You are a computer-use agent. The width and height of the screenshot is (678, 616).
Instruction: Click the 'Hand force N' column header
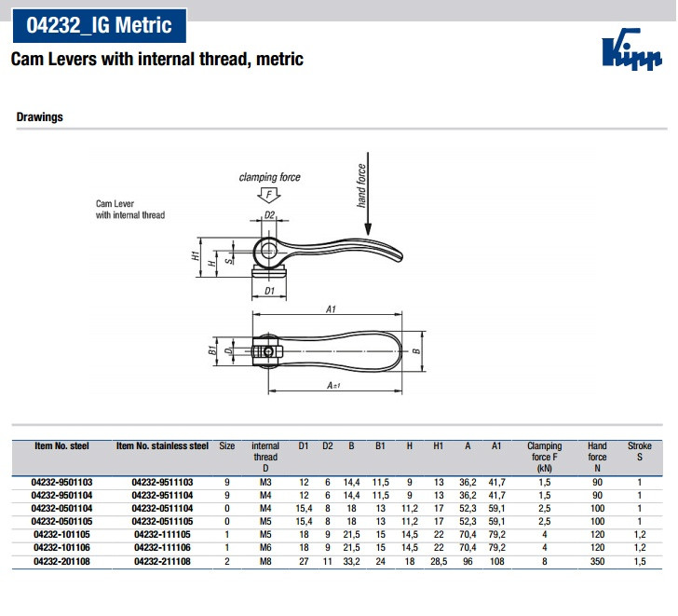[x=597, y=452]
